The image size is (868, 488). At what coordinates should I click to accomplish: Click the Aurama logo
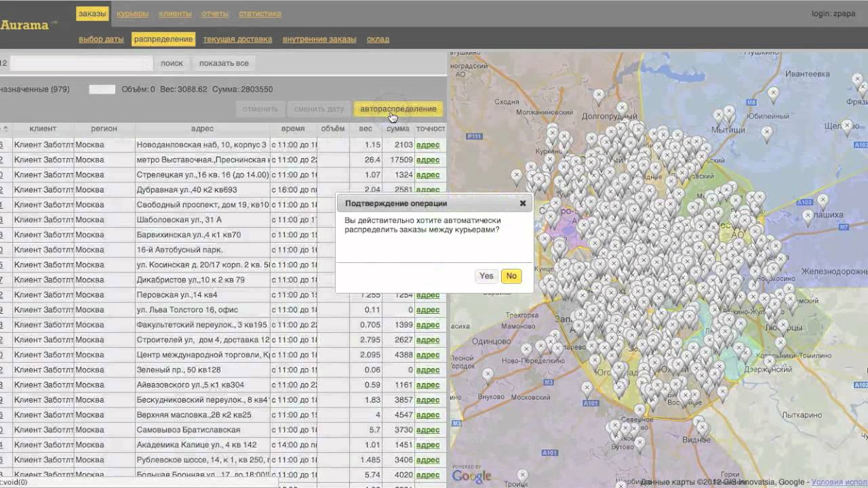click(x=26, y=25)
